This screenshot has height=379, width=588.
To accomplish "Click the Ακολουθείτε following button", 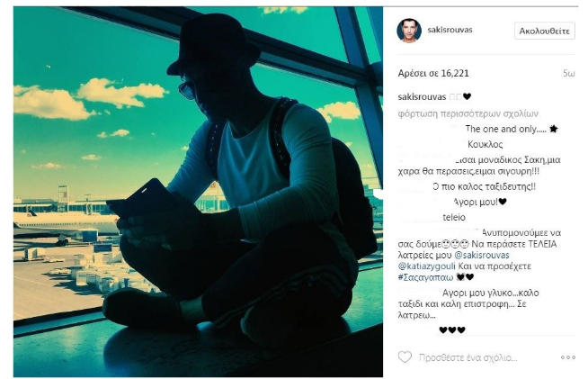I will click(x=545, y=31).
